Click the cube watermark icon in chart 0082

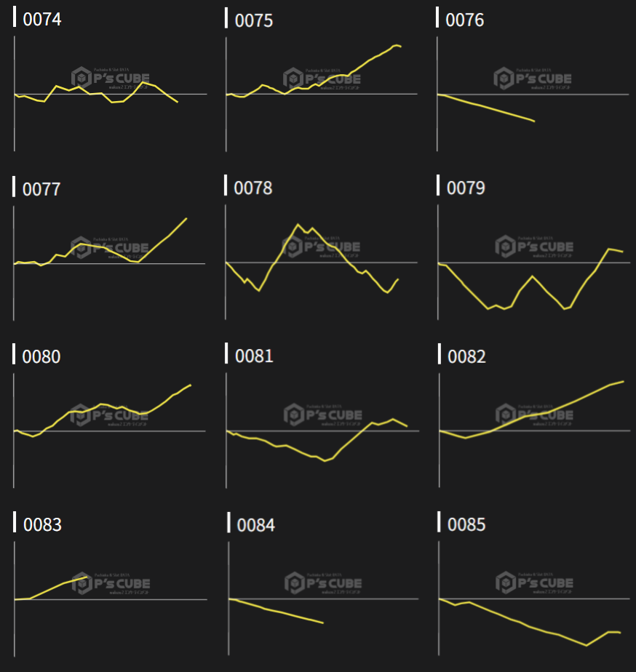pyautogui.click(x=506, y=414)
